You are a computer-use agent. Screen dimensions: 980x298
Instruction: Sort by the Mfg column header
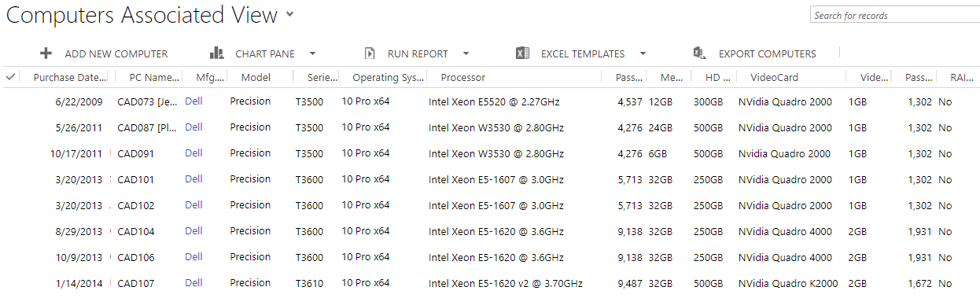(209, 77)
